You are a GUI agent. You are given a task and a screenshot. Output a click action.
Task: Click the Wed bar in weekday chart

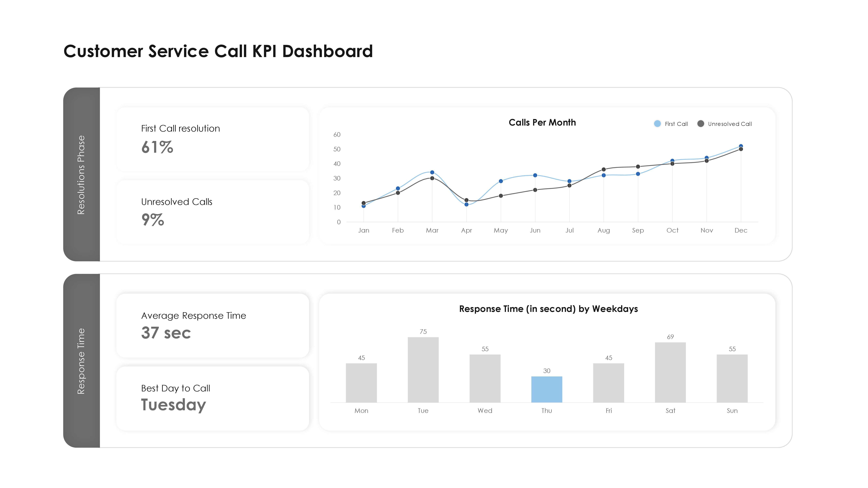(x=485, y=379)
